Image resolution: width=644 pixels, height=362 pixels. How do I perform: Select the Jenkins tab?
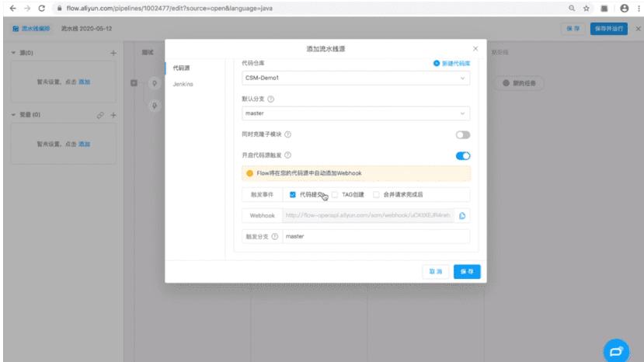pyautogui.click(x=183, y=84)
